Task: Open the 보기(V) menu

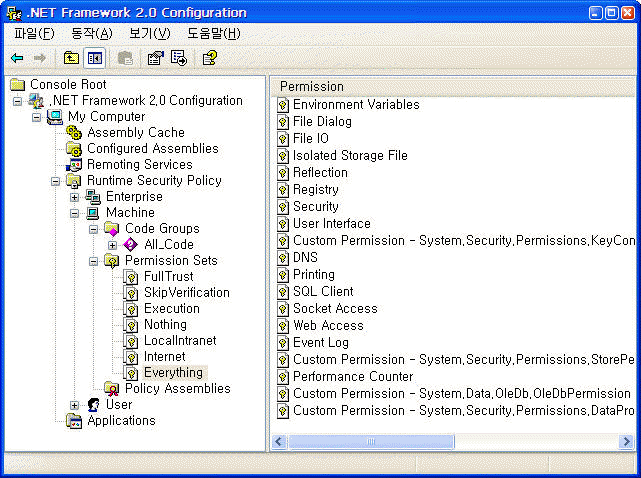Action: tap(150, 33)
